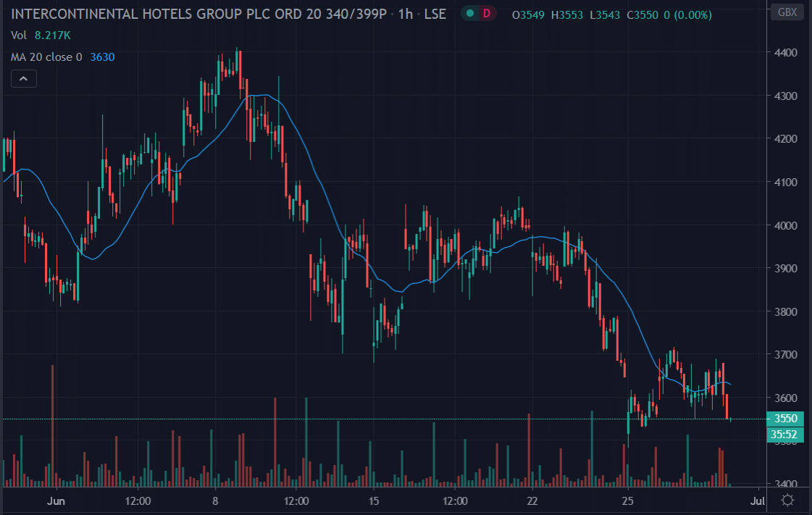Click the 35:52 bar countdown timer
Image resolution: width=812 pixels, height=515 pixels.
786,435
